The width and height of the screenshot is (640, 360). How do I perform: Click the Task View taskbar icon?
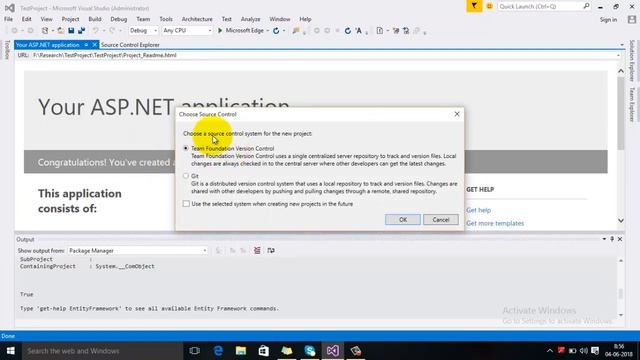click(x=195, y=351)
